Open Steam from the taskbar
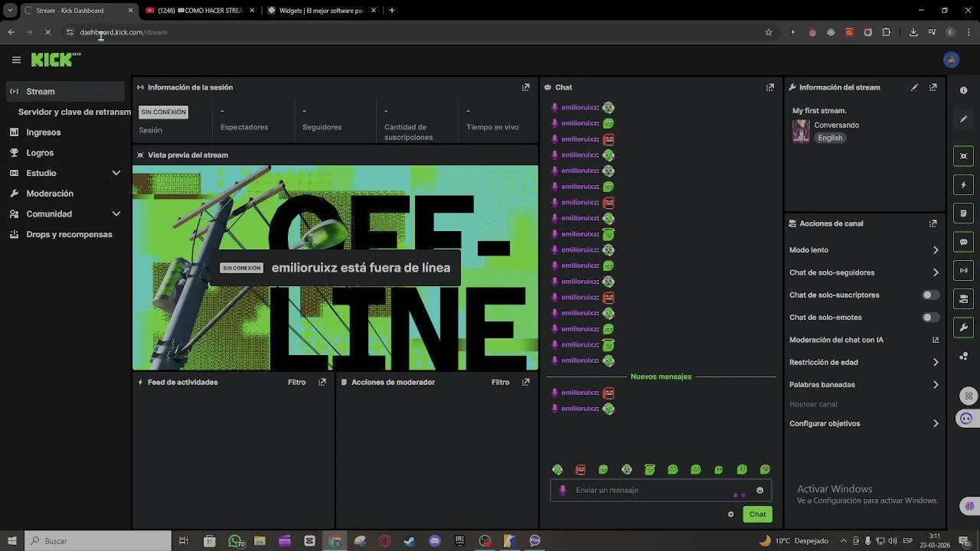The width and height of the screenshot is (980, 551). (410, 541)
